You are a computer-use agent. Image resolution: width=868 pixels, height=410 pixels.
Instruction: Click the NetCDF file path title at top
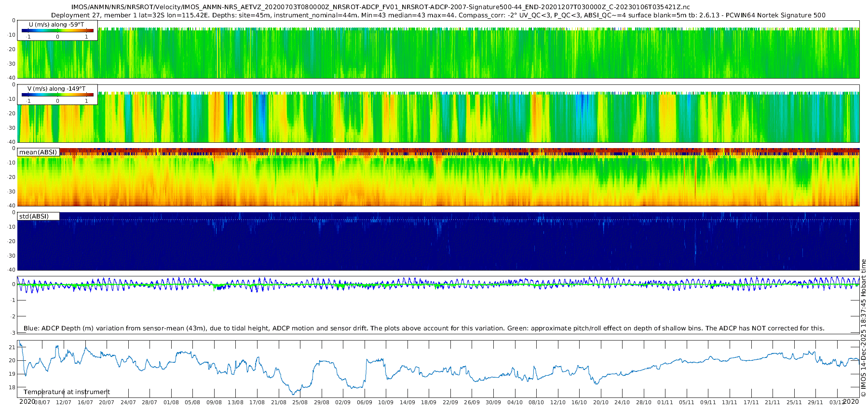(x=380, y=7)
